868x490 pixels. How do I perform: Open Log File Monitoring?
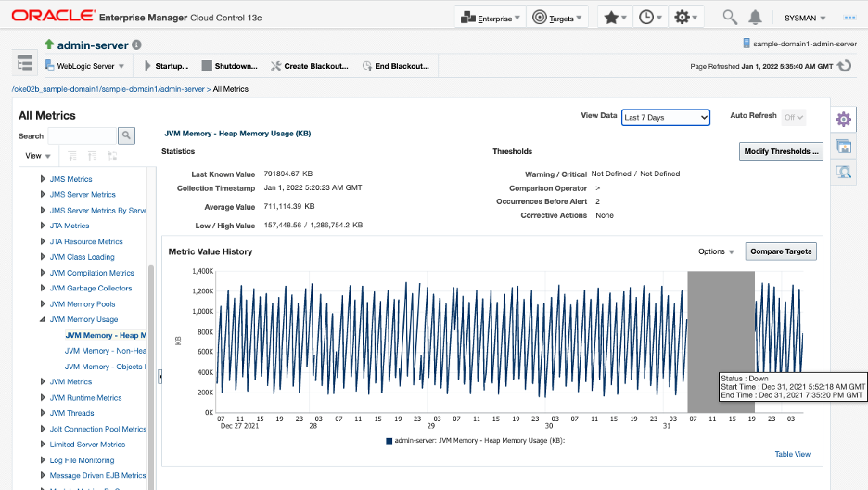point(82,460)
